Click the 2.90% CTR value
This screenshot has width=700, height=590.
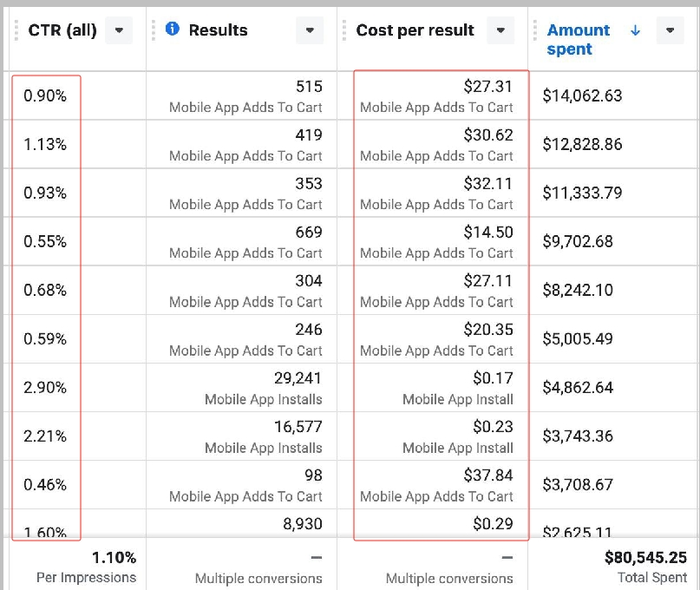[45, 388]
